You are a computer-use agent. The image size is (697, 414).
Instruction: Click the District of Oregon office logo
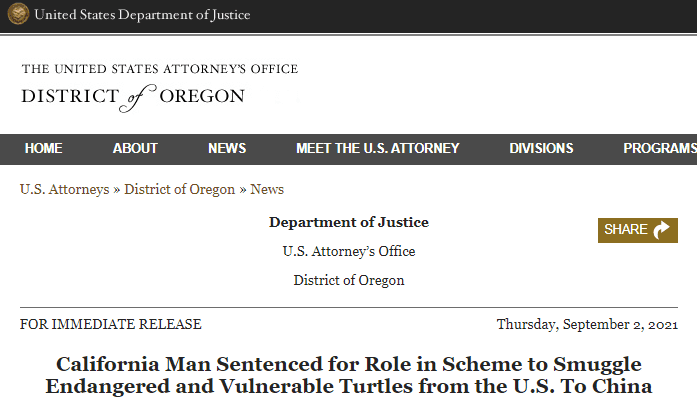(x=160, y=88)
